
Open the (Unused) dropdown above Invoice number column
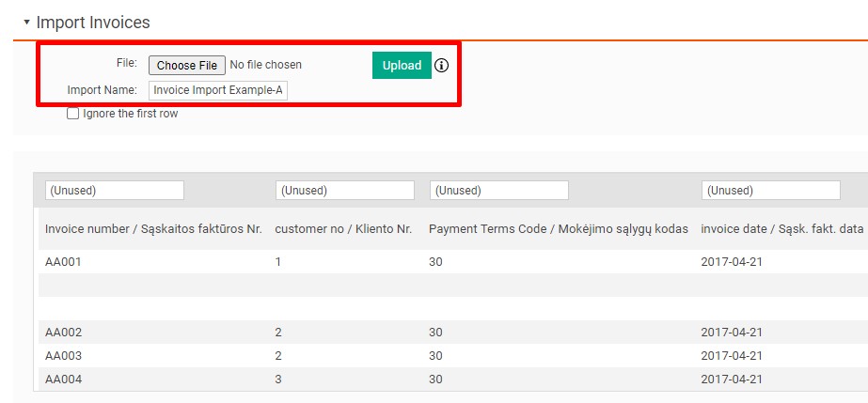114,191
